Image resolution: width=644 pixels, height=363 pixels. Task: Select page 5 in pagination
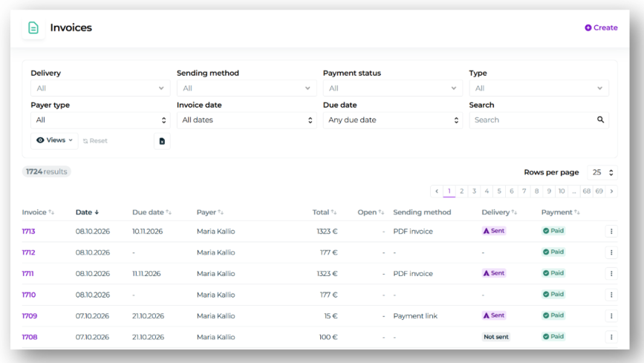pyautogui.click(x=499, y=191)
